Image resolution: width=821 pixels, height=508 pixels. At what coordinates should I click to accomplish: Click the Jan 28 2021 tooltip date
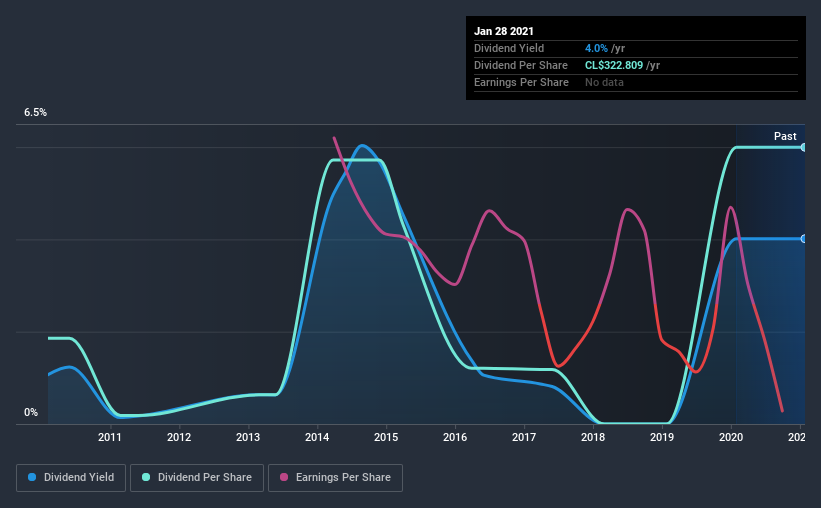504,31
